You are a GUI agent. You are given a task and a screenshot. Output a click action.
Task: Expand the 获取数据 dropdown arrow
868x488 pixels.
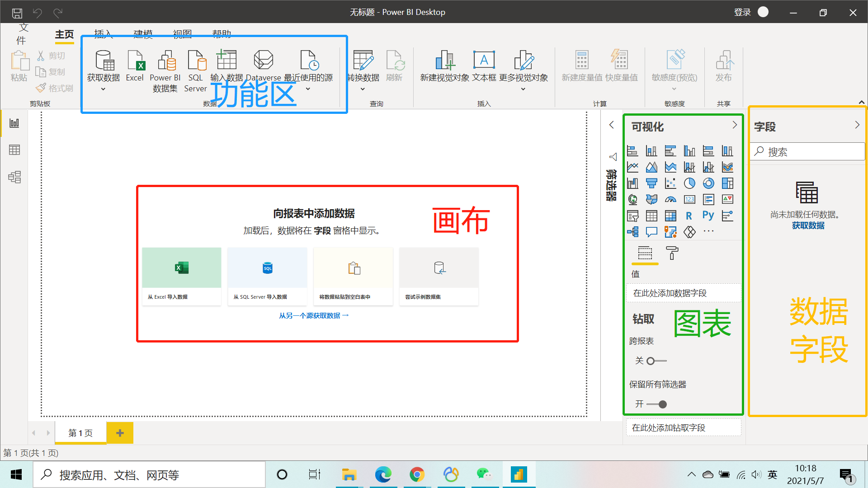point(103,89)
